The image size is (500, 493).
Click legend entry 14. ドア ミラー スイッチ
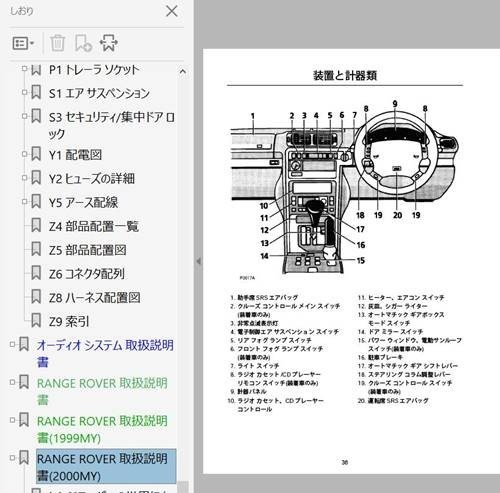tap(391, 332)
